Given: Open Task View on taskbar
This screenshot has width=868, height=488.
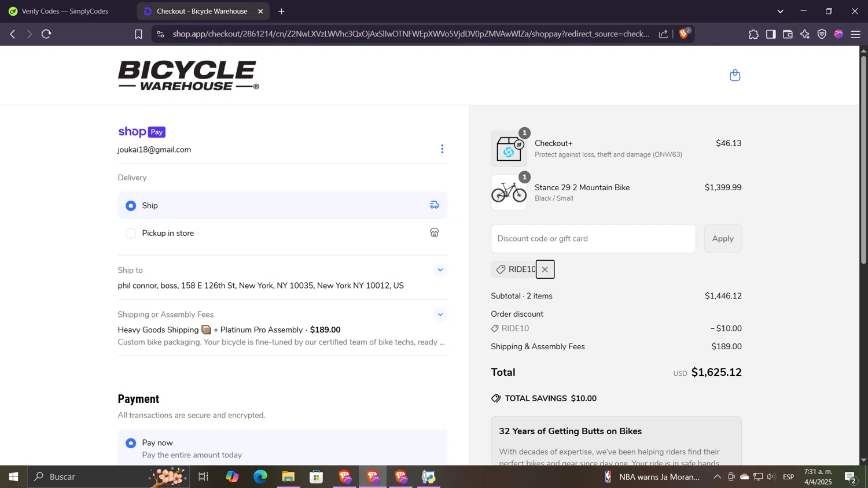Looking at the screenshot, I should [x=204, y=477].
